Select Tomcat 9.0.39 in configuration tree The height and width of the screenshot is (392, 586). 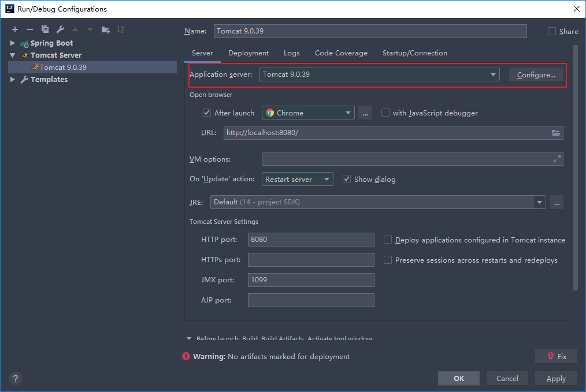tap(92, 67)
